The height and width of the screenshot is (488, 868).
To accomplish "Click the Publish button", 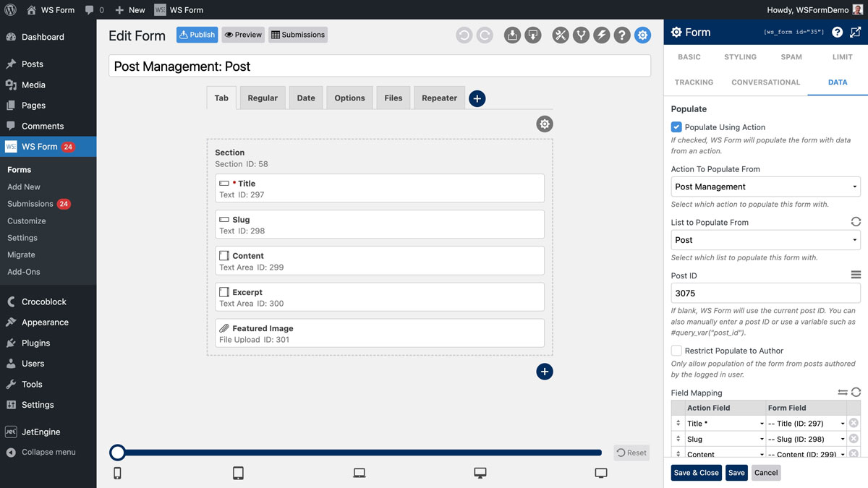I will pyautogui.click(x=197, y=34).
